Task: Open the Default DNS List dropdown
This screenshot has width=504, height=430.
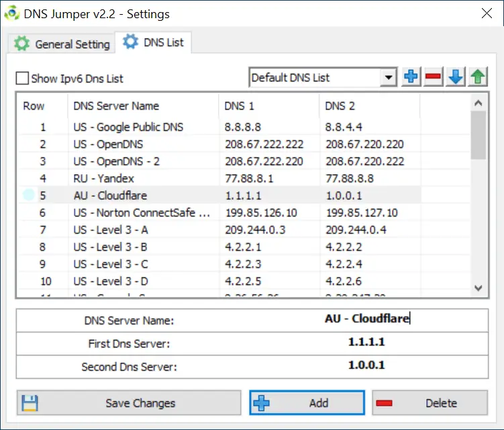Action: [323, 77]
